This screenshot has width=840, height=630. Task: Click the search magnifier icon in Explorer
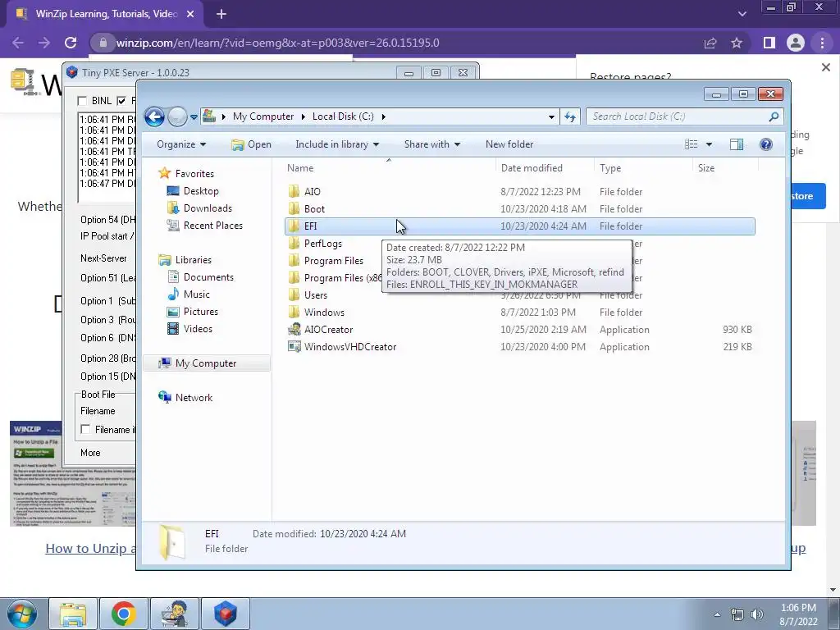774,116
